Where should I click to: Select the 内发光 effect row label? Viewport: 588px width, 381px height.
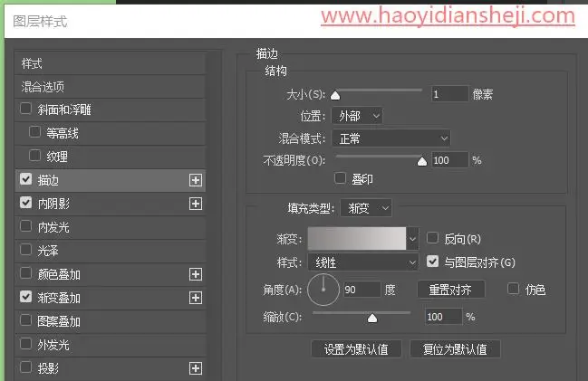[53, 227]
